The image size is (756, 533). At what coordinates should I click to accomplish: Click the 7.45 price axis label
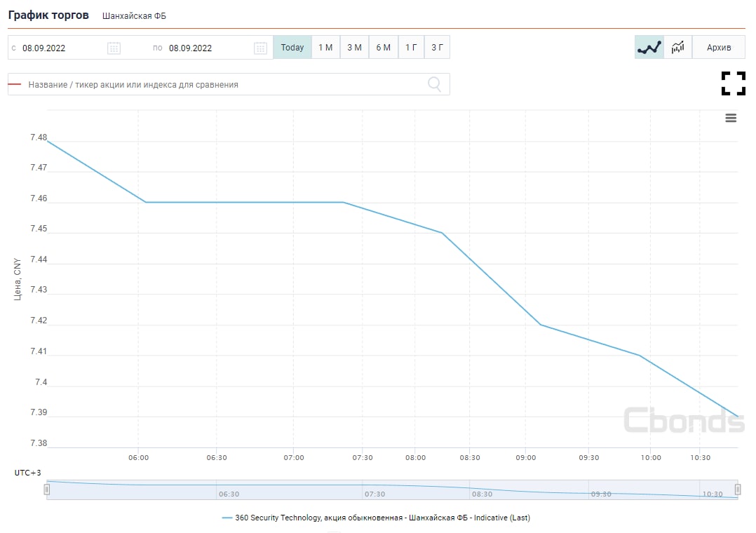coord(39,229)
